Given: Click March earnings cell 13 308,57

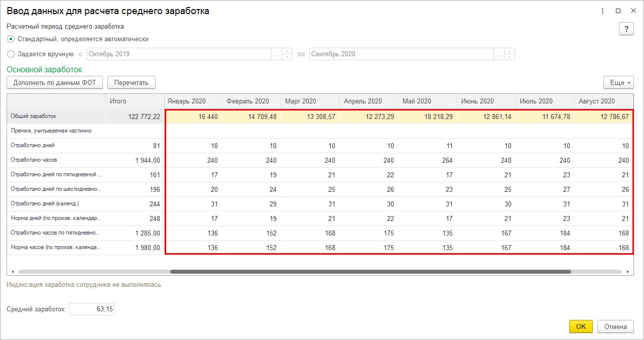Looking at the screenshot, I should 311,117.
